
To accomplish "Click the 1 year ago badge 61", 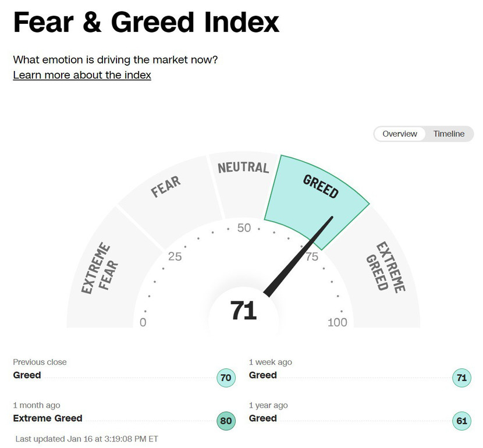I will click(461, 421).
